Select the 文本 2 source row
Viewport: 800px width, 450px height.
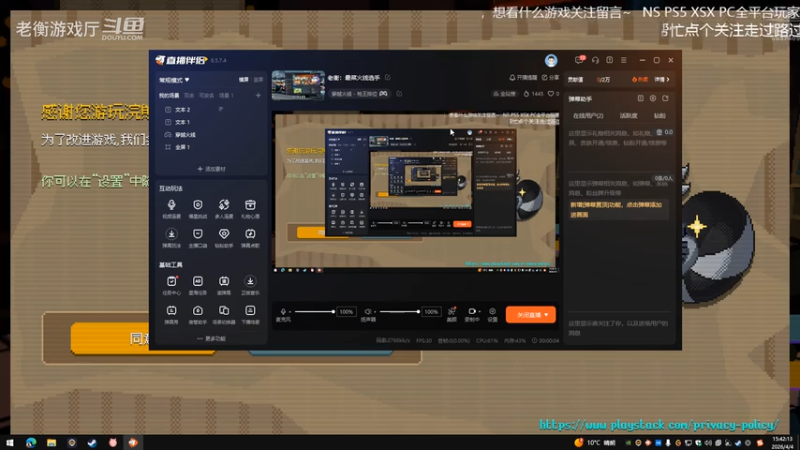point(211,110)
